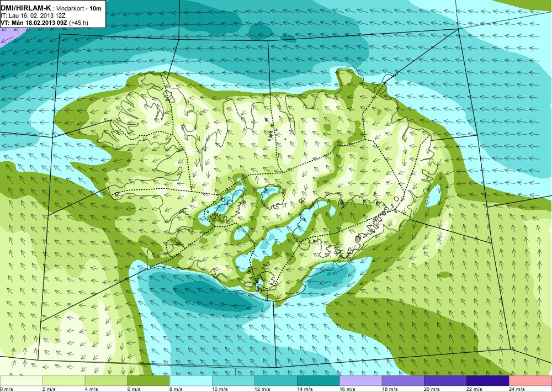
Task: Click the teal 12–14 m/s legend swatch
Action: pos(275,381)
